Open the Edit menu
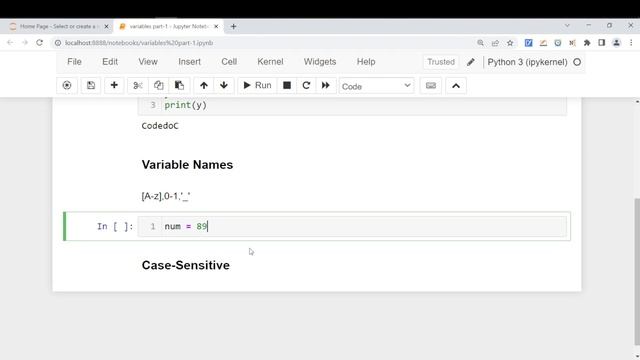 coord(110,62)
